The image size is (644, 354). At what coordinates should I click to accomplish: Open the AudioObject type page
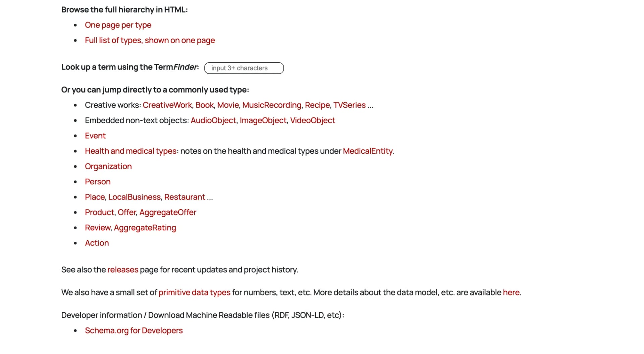click(213, 120)
